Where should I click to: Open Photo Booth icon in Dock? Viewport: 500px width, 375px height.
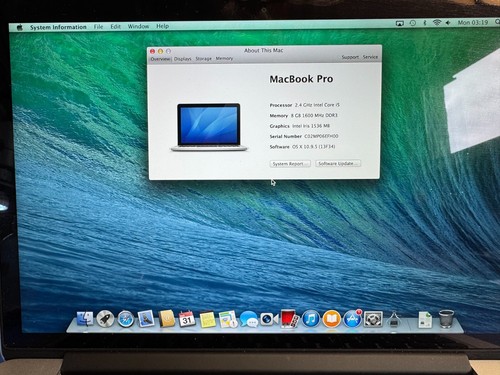point(289,319)
